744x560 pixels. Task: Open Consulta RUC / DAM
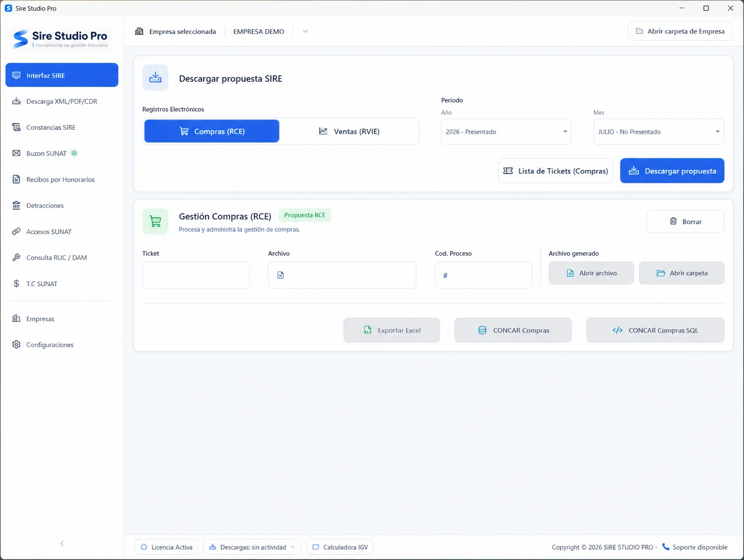click(x=62, y=257)
